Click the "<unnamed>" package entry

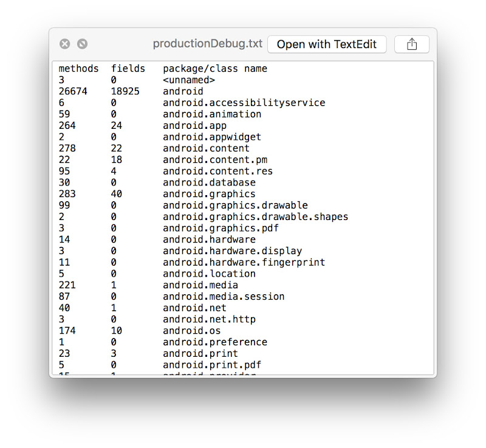coord(189,80)
